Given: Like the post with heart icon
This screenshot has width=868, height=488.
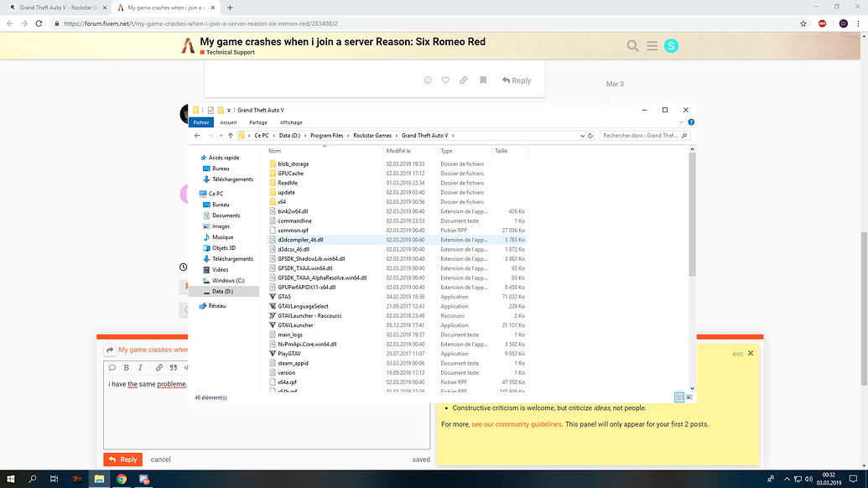Looking at the screenshot, I should [x=445, y=80].
